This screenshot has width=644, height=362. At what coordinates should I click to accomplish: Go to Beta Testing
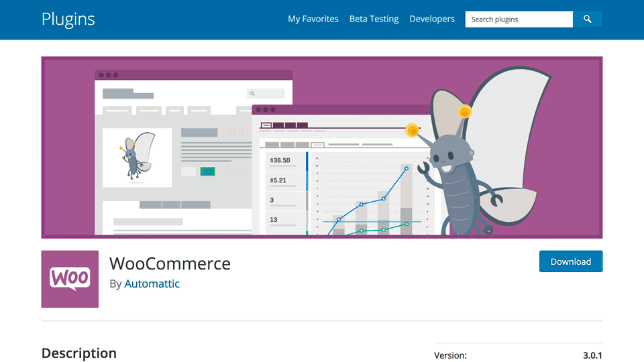tap(374, 19)
